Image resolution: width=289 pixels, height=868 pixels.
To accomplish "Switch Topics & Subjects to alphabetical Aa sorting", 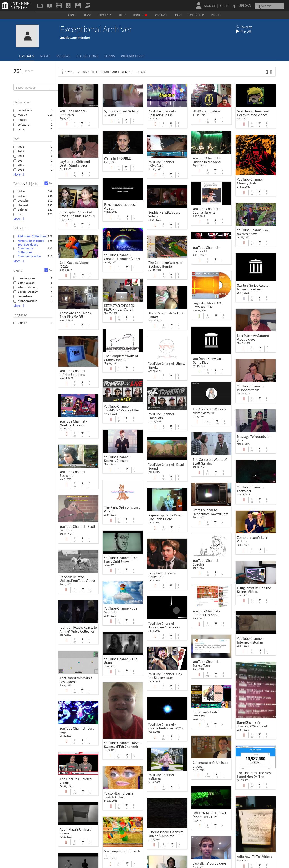I will tap(50, 183).
